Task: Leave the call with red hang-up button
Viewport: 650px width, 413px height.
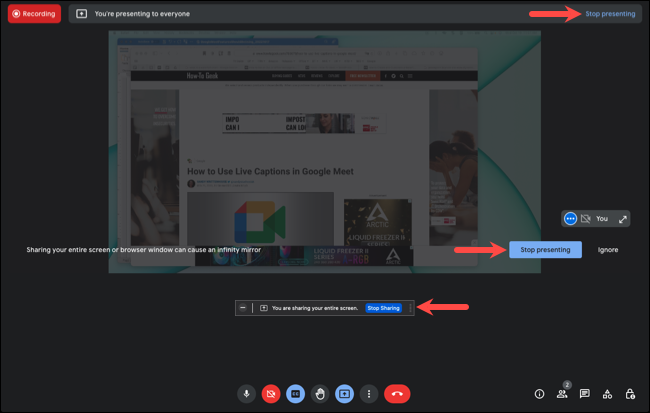Action: 397,394
